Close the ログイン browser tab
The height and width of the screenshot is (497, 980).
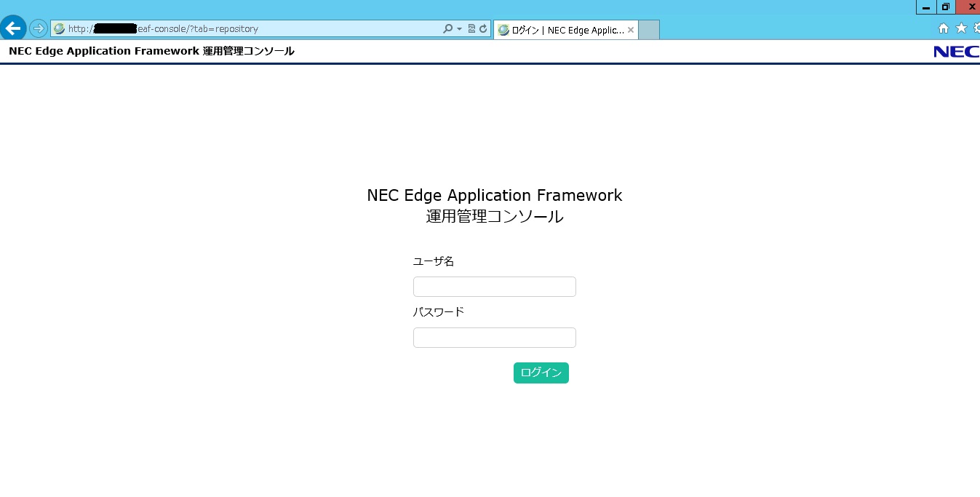point(631,30)
